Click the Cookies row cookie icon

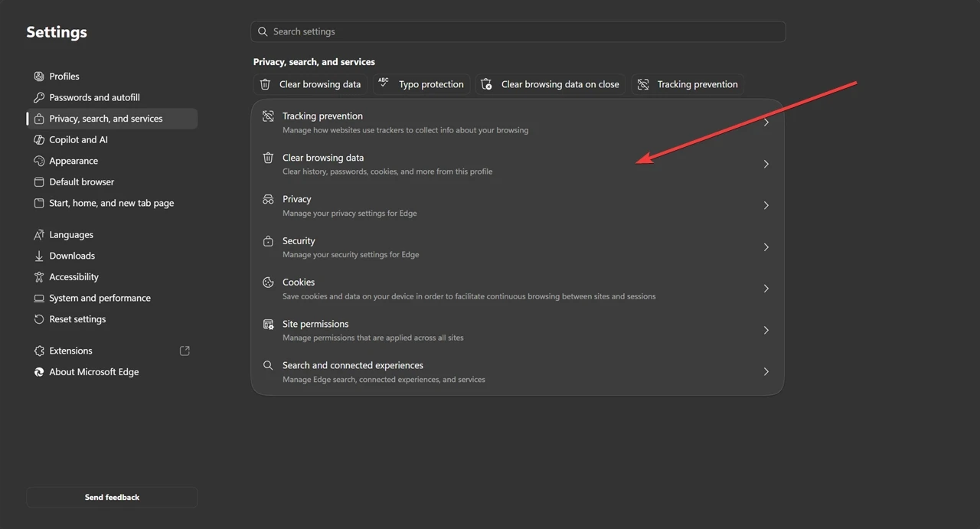(268, 282)
